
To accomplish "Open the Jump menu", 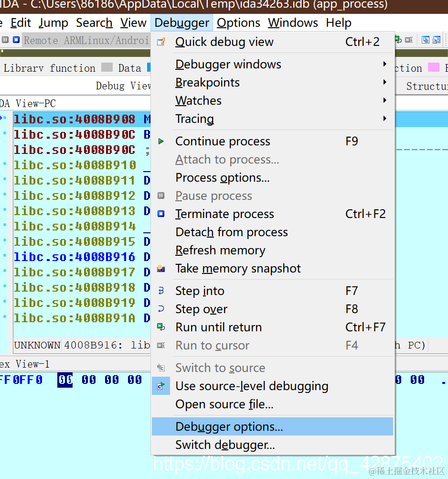I will [53, 23].
